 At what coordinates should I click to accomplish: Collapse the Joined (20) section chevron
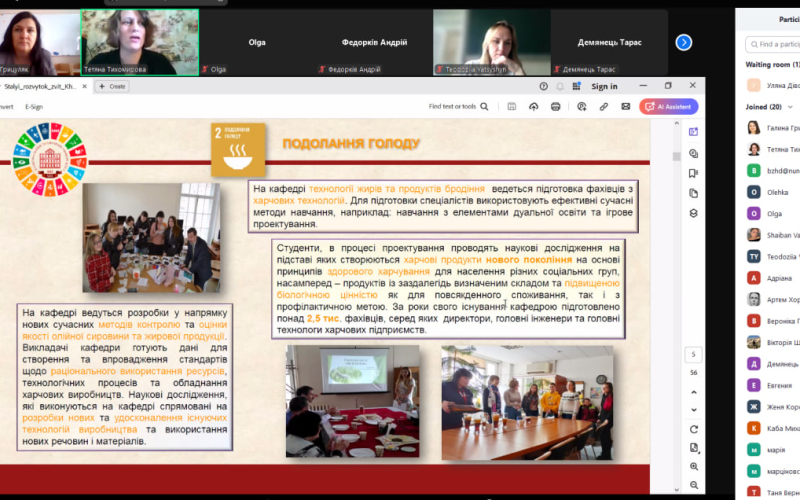coord(790,107)
